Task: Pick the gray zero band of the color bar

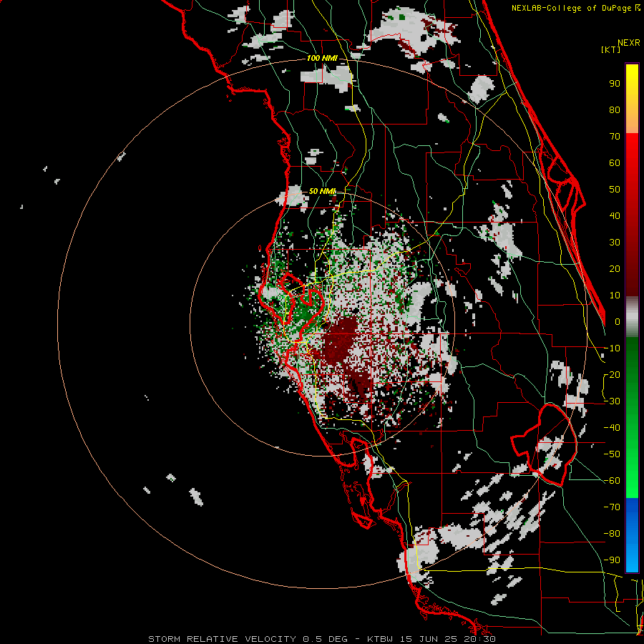Action: tap(632, 317)
